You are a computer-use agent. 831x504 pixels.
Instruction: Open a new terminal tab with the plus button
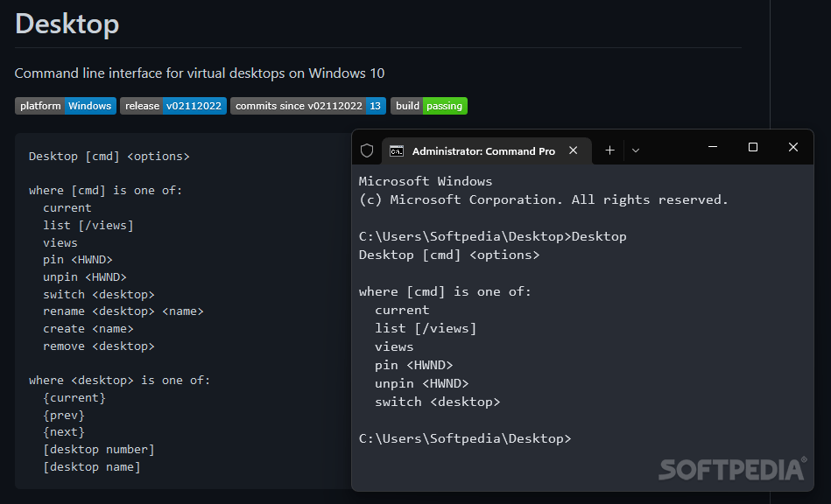click(609, 150)
